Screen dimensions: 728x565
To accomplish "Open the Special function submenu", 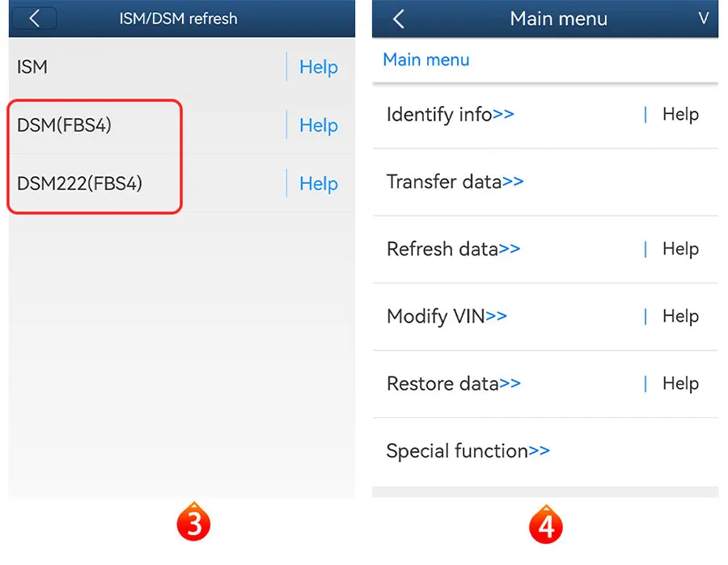I will coord(468,451).
